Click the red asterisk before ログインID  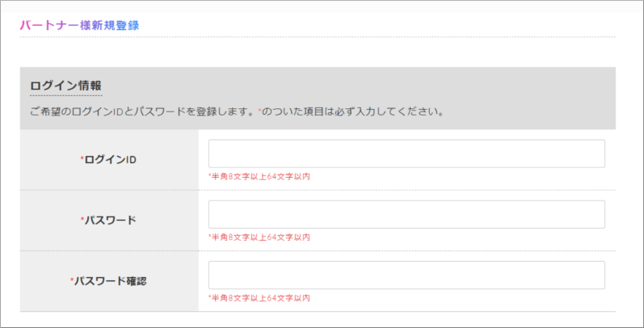coord(82,158)
